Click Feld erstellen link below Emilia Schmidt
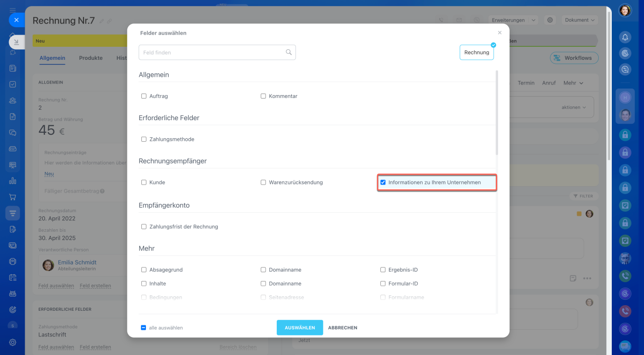The image size is (644, 355). coord(95,286)
